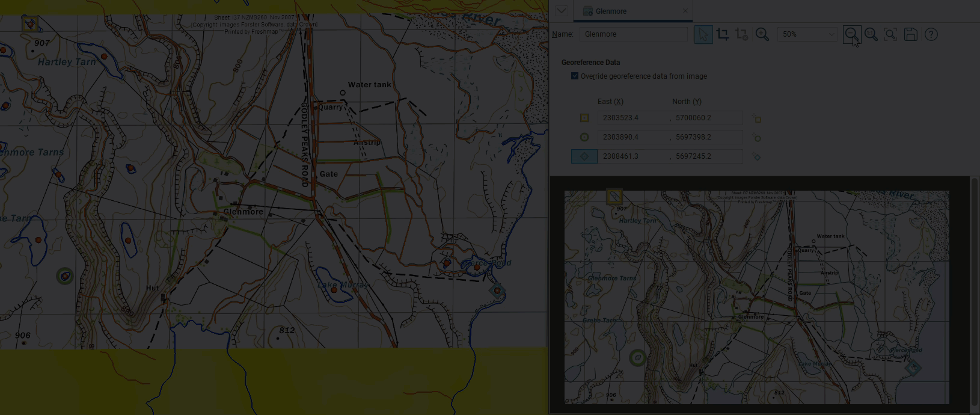Click the East value 2303523.4 field
The height and width of the screenshot is (415, 980).
click(633, 118)
